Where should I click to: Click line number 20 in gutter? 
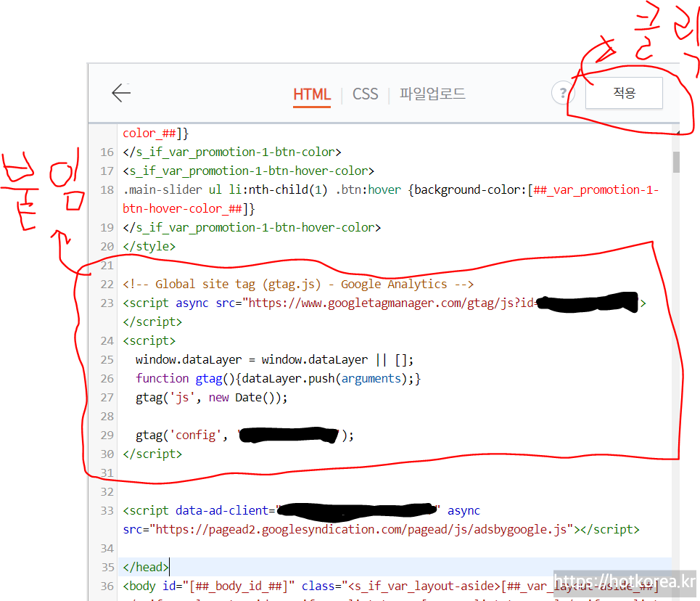pyautogui.click(x=107, y=247)
